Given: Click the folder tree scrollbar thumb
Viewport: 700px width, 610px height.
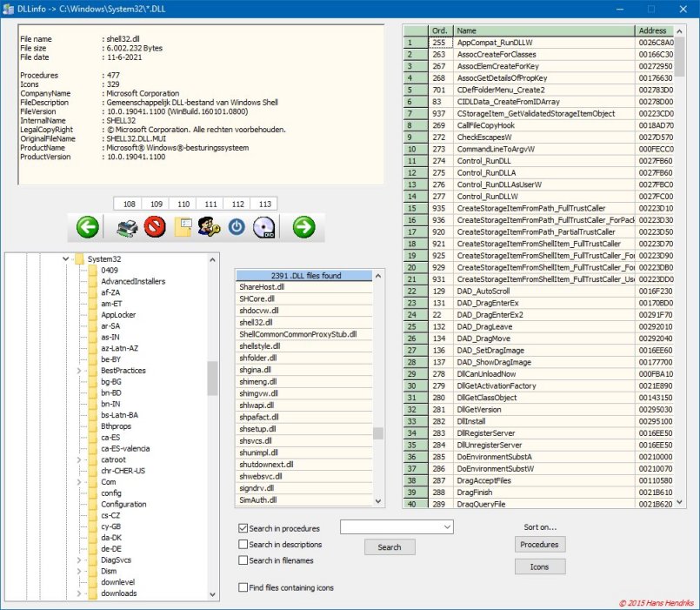Looking at the screenshot, I should point(212,378).
